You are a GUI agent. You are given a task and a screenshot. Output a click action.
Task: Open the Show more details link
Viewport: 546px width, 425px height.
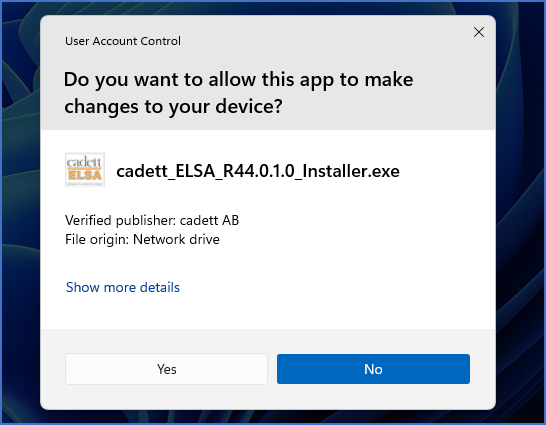123,287
